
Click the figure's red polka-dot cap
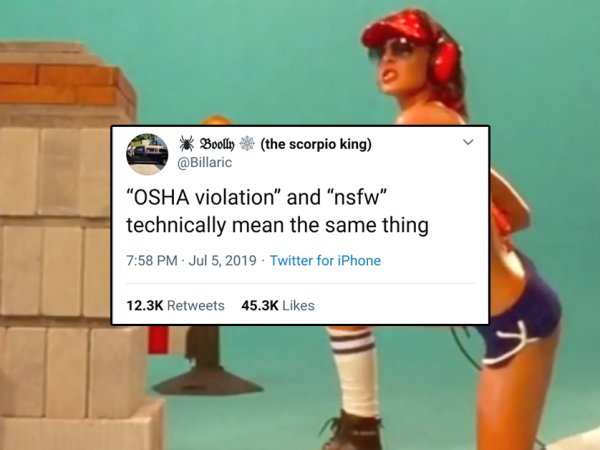pyautogui.click(x=398, y=27)
